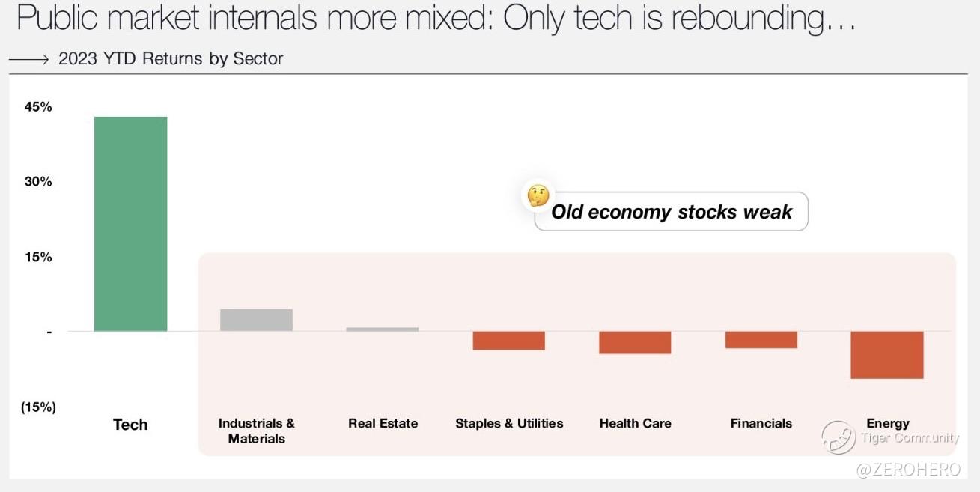Image resolution: width=980 pixels, height=492 pixels.
Task: Select the "Health Care" category label
Action: click(x=635, y=423)
